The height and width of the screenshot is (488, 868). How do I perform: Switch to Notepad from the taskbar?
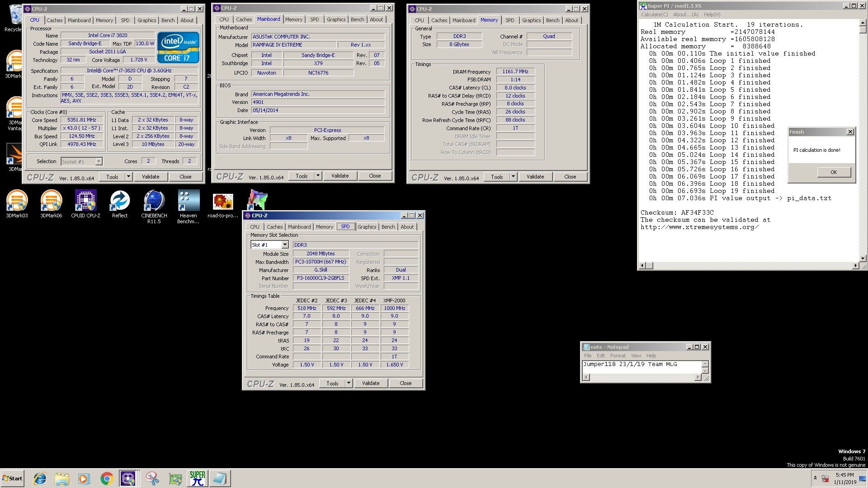coord(220,479)
